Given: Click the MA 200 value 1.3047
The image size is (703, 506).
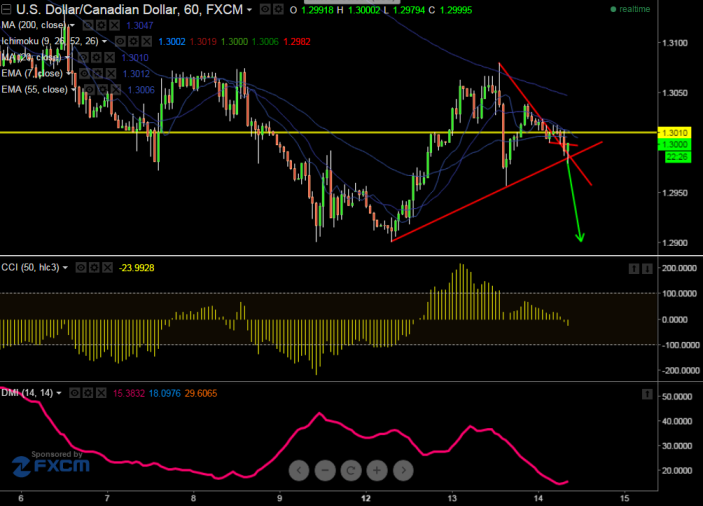Looking at the screenshot, I should click(139, 26).
